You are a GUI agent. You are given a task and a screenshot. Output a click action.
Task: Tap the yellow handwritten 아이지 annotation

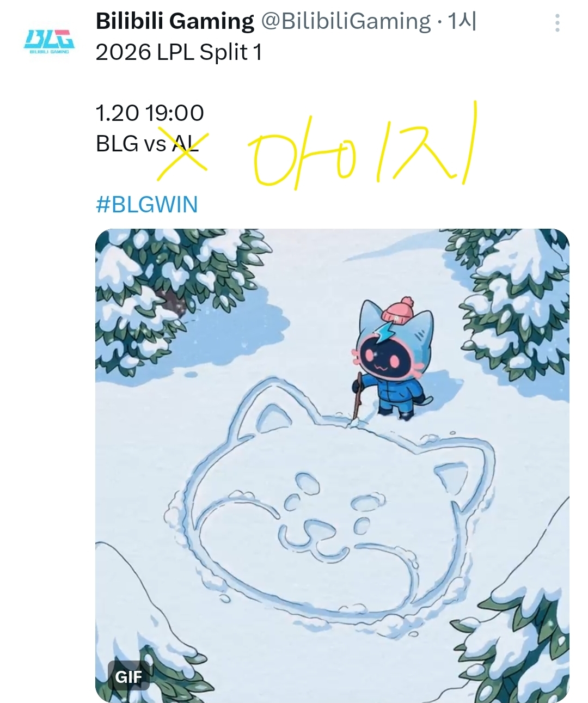[x=362, y=147]
